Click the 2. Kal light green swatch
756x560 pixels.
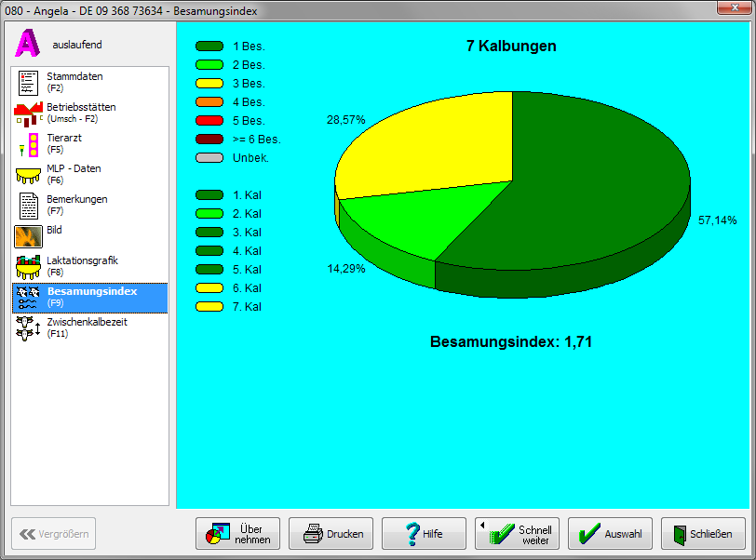(209, 214)
